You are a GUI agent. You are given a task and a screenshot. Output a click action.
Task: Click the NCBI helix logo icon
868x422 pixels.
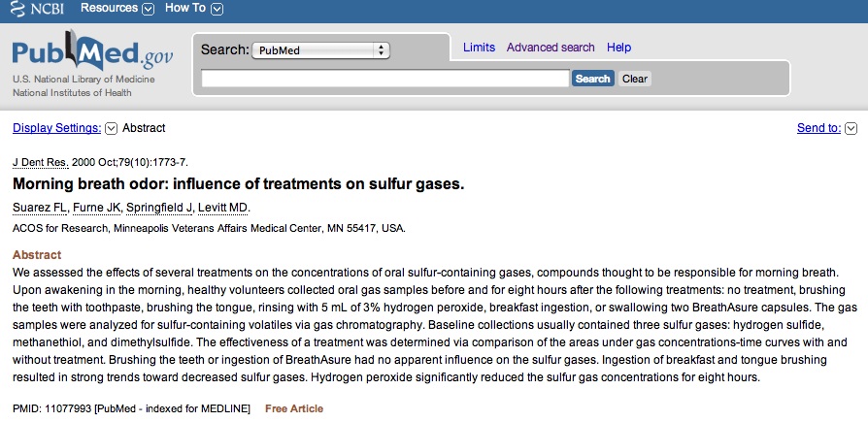(x=17, y=9)
